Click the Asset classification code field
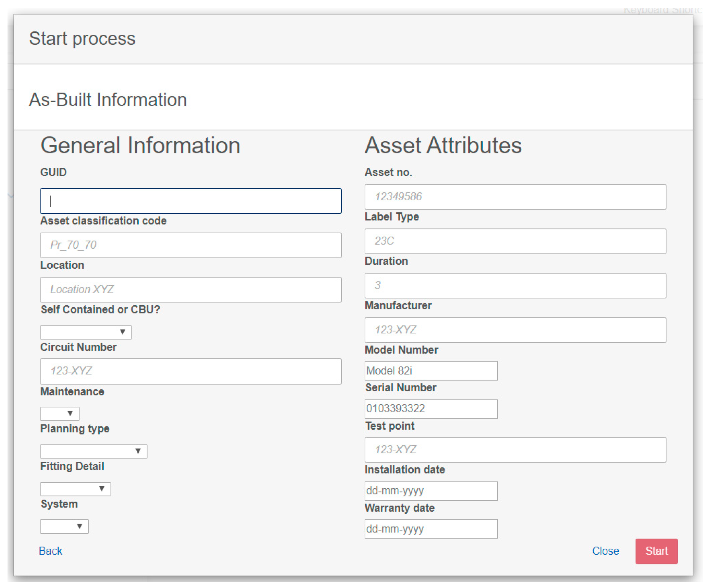The width and height of the screenshot is (709, 588). coord(191,245)
